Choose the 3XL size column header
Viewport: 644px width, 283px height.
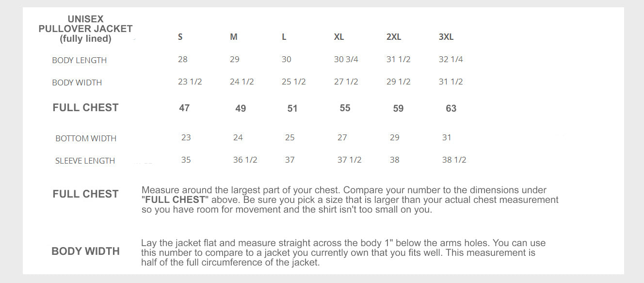click(446, 37)
